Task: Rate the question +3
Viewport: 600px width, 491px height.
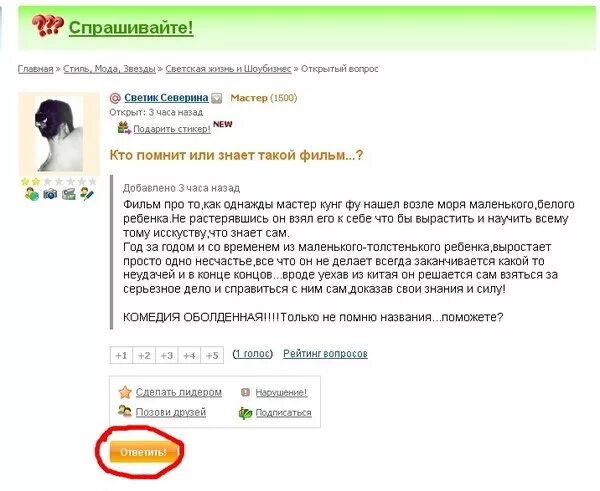Action: (x=167, y=356)
